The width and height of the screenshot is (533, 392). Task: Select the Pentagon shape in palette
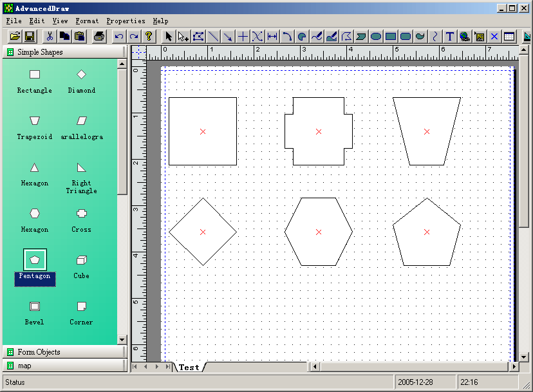point(35,261)
